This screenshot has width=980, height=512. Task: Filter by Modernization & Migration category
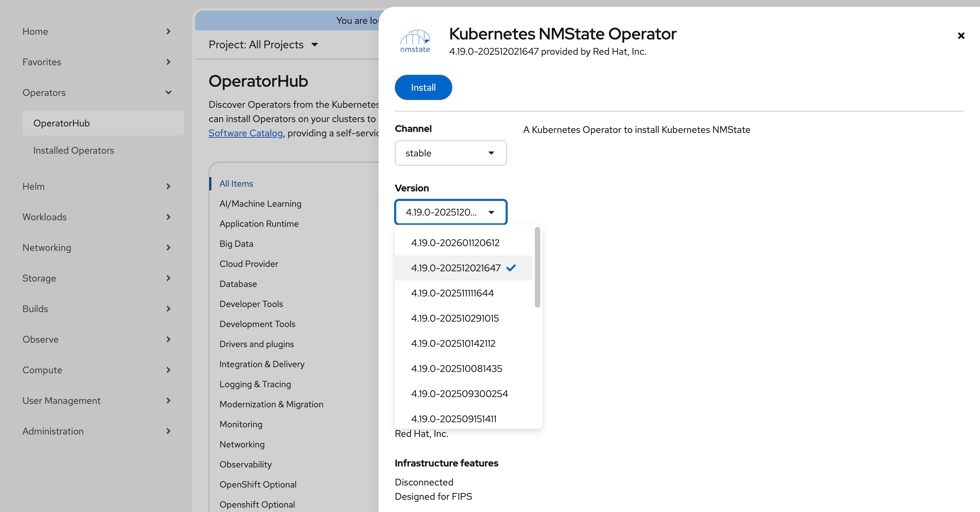[271, 404]
